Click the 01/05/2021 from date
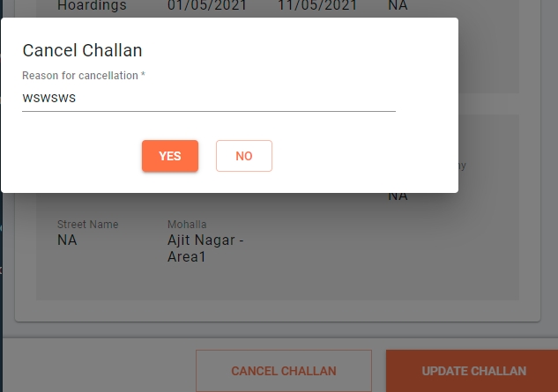Viewport: 558px width, 392px height. point(207,5)
